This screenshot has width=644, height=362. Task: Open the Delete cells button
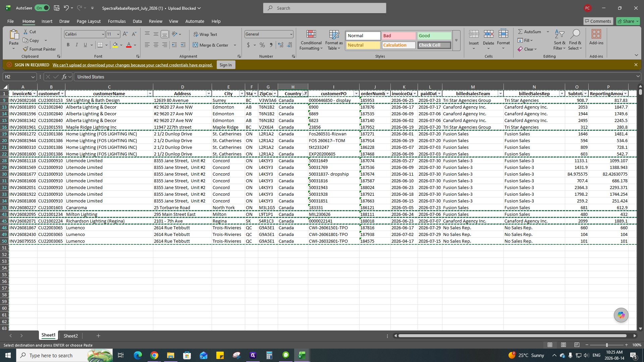tap(488, 40)
